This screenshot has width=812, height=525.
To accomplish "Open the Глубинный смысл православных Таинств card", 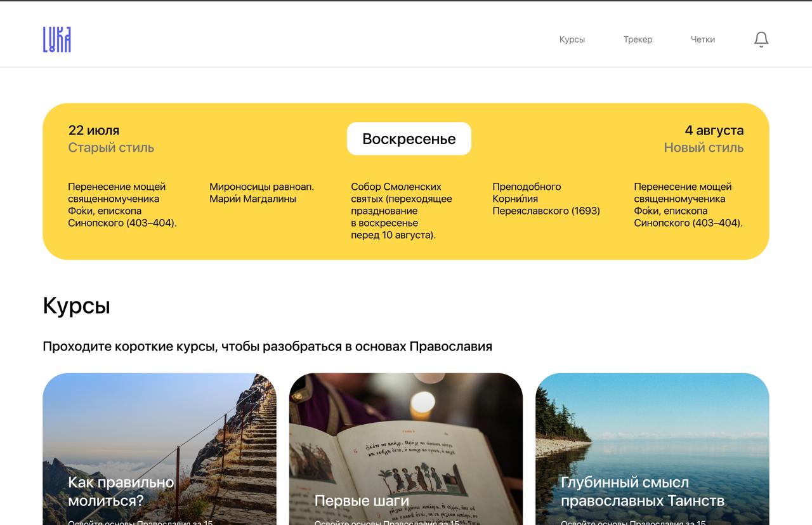I will pos(652,449).
